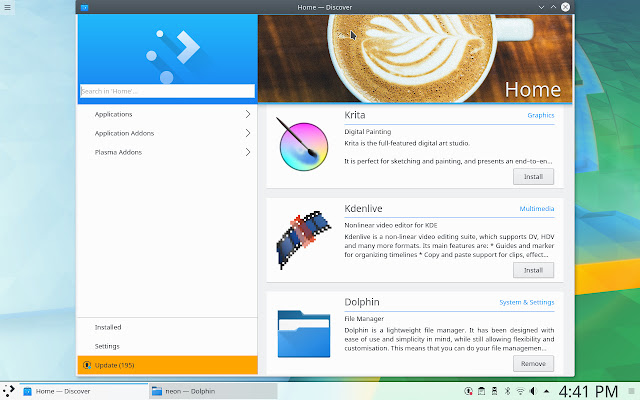Click the Kdenlive app title

[x=363, y=209]
